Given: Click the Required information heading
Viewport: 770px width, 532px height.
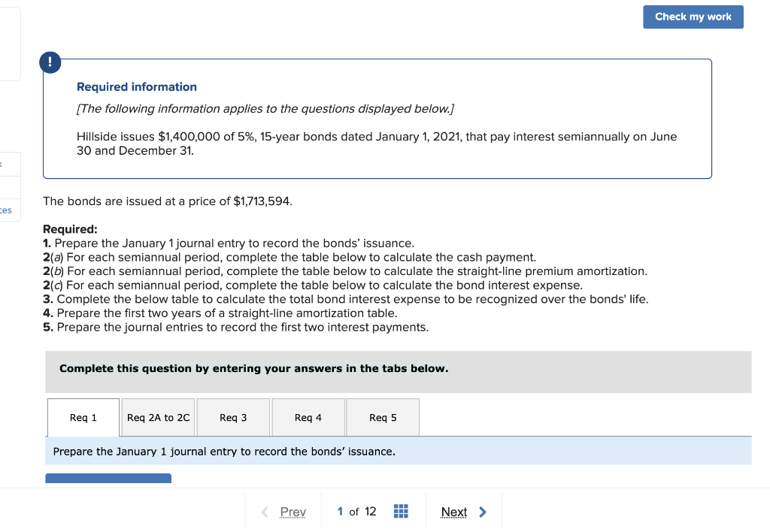Looking at the screenshot, I should [136, 86].
